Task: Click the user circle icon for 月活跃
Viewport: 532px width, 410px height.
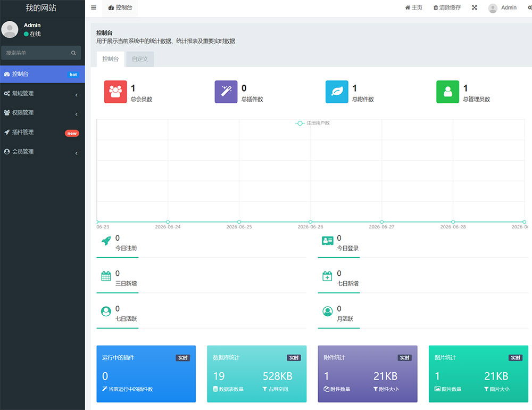Action: point(327,311)
